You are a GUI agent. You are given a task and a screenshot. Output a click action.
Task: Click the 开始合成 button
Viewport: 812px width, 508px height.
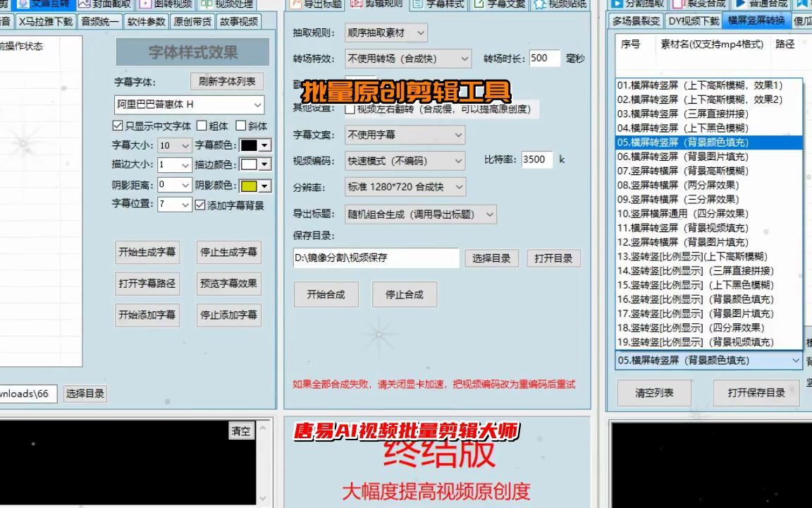coord(326,294)
